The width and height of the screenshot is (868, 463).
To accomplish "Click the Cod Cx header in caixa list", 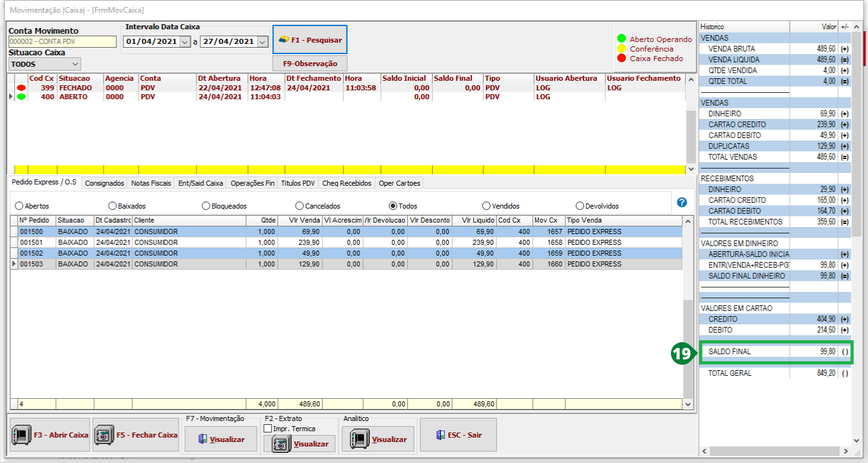I will tap(43, 78).
